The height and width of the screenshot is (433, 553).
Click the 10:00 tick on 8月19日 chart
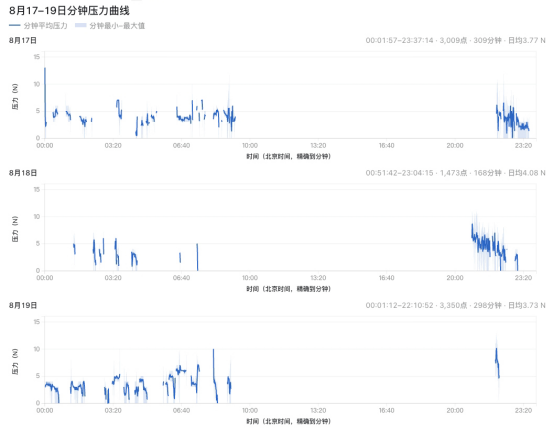pyautogui.click(x=250, y=411)
